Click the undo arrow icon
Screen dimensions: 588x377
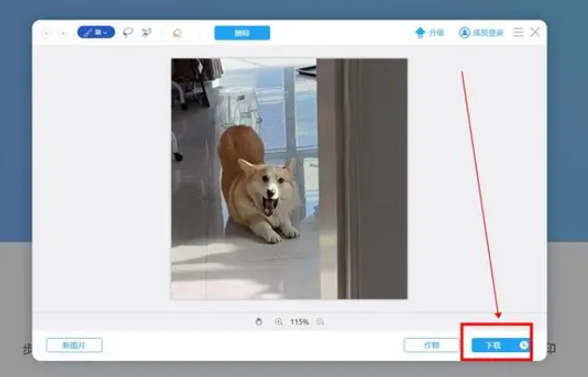(47, 32)
